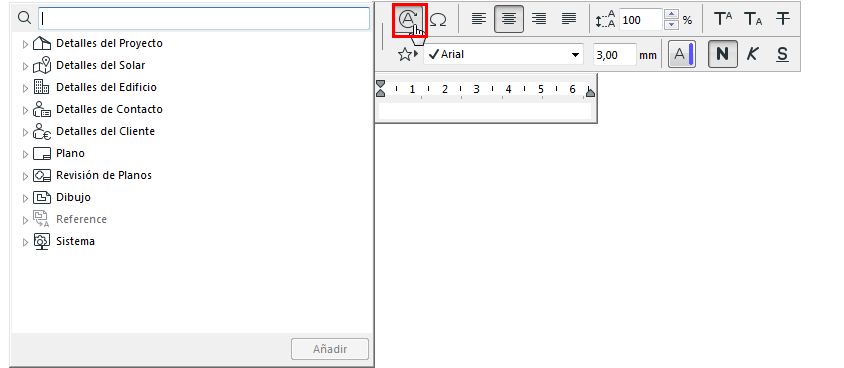
Task: Expand the Sistema category
Action: point(25,243)
